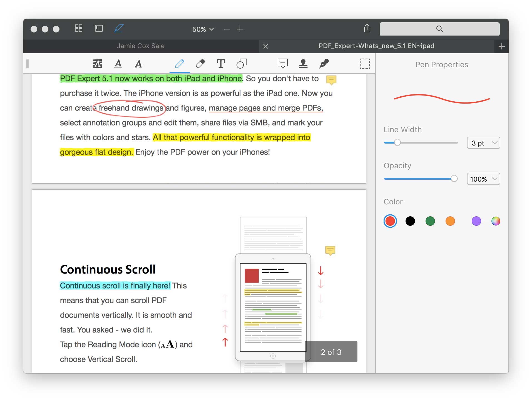This screenshot has height=401, width=532.
Task: Open the 100% opacity dropdown
Action: pyautogui.click(x=483, y=179)
